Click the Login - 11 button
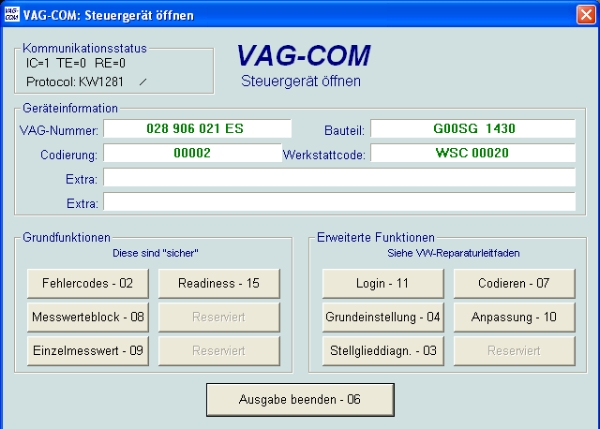This screenshot has width=600, height=429. pos(383,283)
